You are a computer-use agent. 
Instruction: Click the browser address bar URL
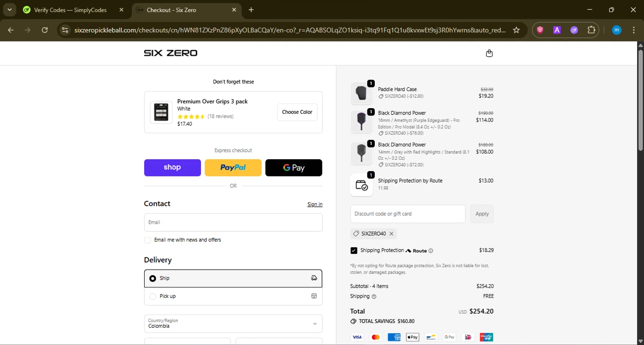(x=290, y=30)
